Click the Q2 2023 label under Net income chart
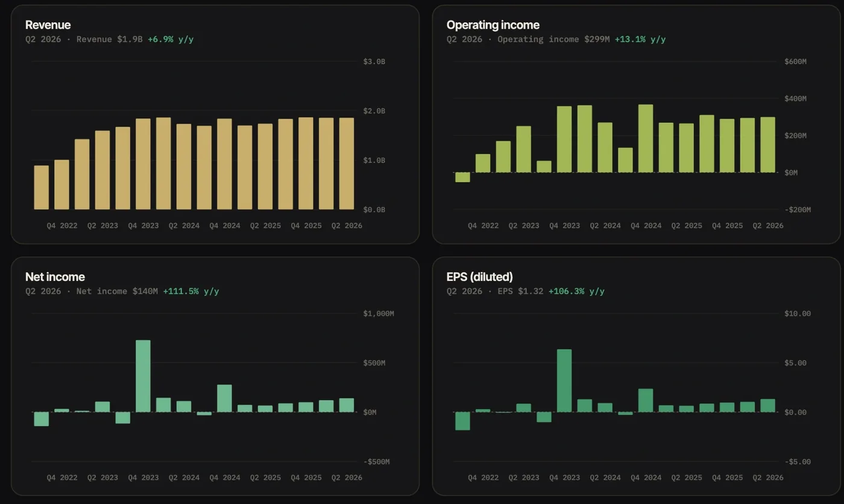Screen dimensions: 844x504 click(x=102, y=477)
